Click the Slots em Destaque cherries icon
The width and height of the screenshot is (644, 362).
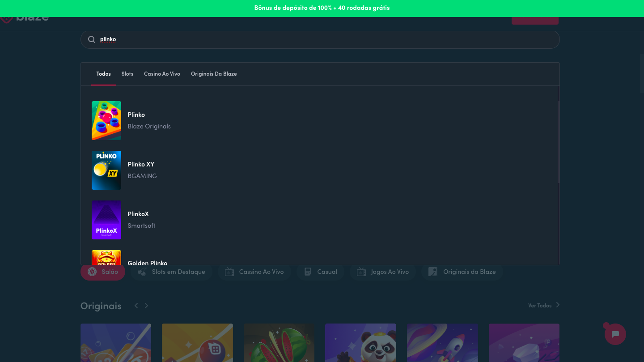[x=141, y=272]
